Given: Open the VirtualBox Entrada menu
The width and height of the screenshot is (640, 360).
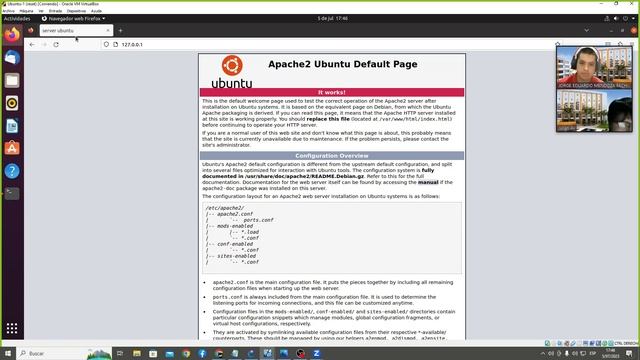Looking at the screenshot, I should point(56,11).
